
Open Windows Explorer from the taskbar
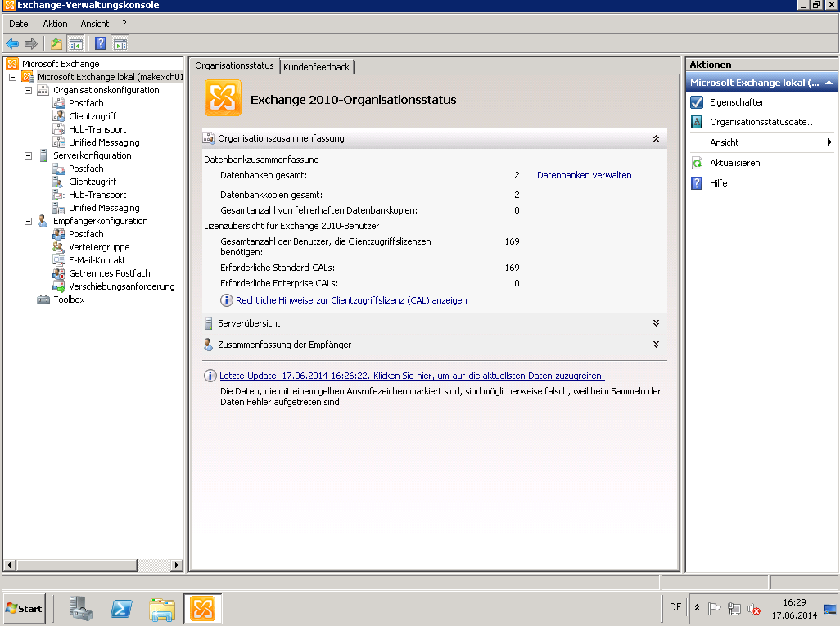click(162, 609)
